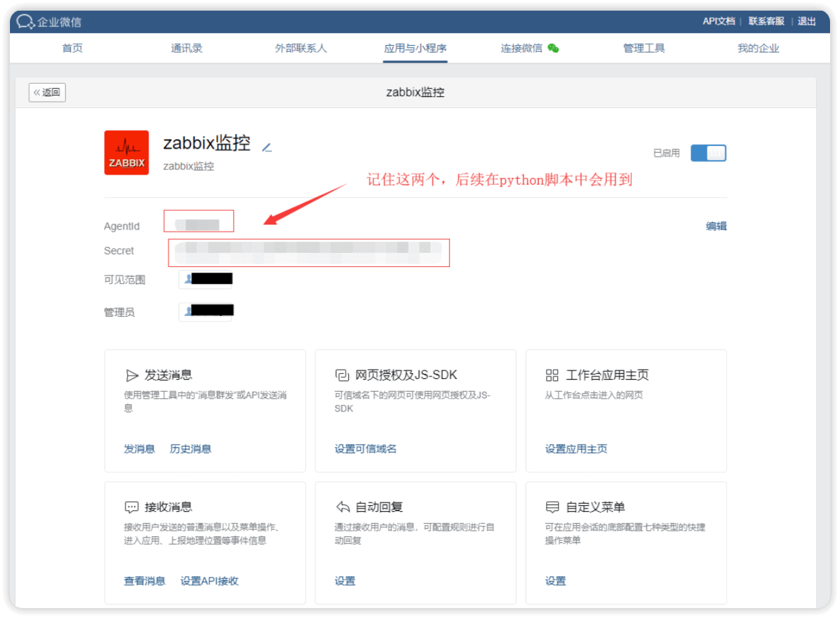Click the 自动回复 card heading

380,508
